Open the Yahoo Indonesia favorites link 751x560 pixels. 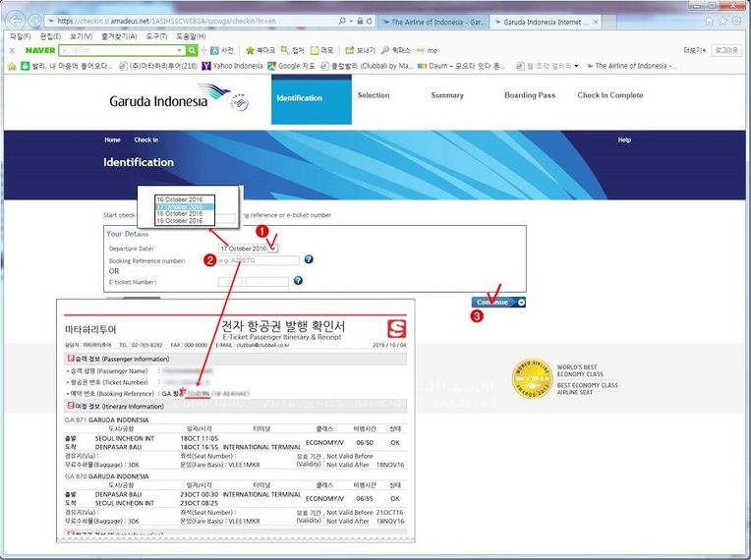(232, 66)
